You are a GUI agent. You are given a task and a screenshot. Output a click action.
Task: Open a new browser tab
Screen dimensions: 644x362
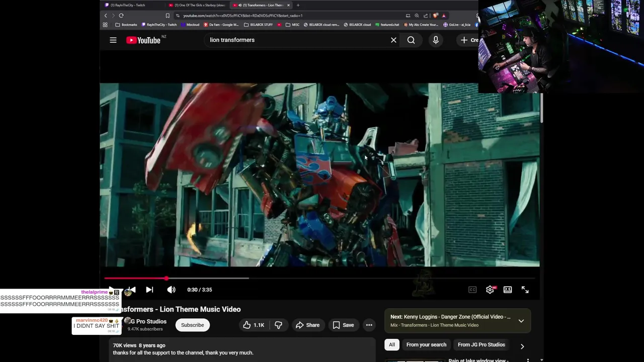[x=298, y=5]
